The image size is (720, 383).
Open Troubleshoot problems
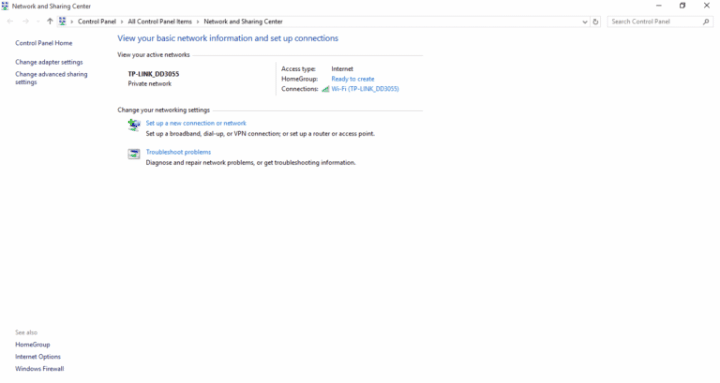(178, 152)
